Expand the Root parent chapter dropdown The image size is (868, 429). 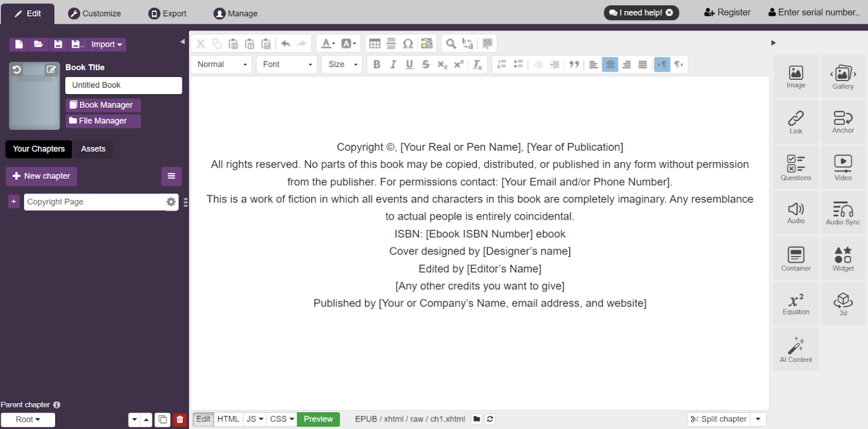coord(28,419)
